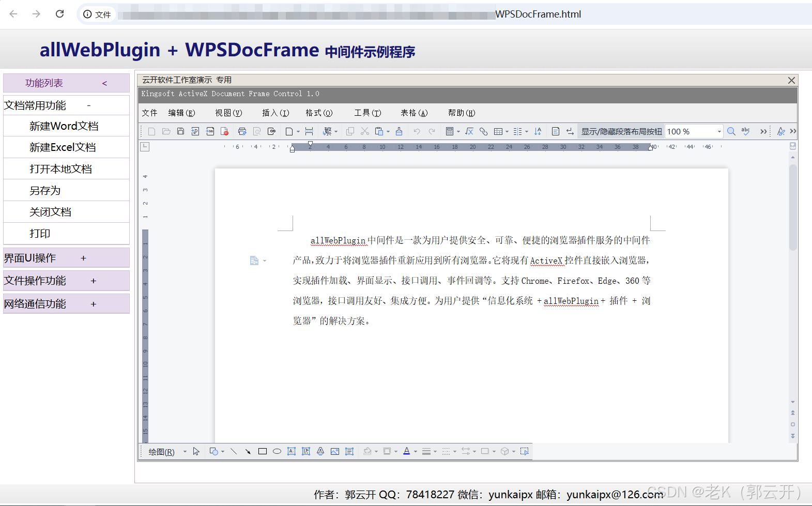The width and height of the screenshot is (812, 506).
Task: Select the straight Line drawing tool
Action: tap(234, 451)
